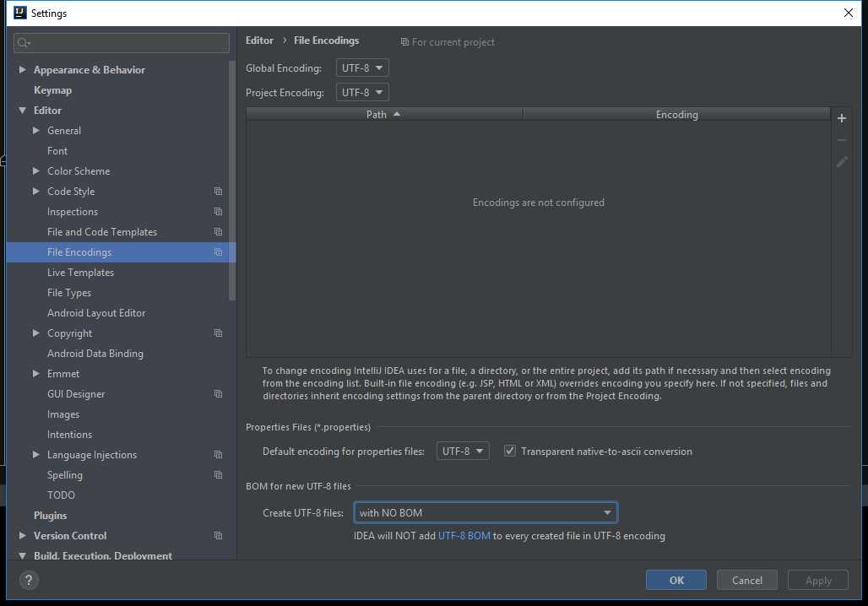
Task: Click project-level icon beside Spelling
Action: pyautogui.click(x=218, y=475)
